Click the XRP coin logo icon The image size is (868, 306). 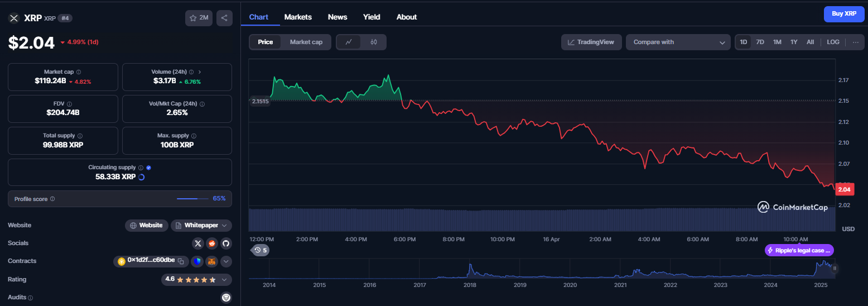click(13, 18)
